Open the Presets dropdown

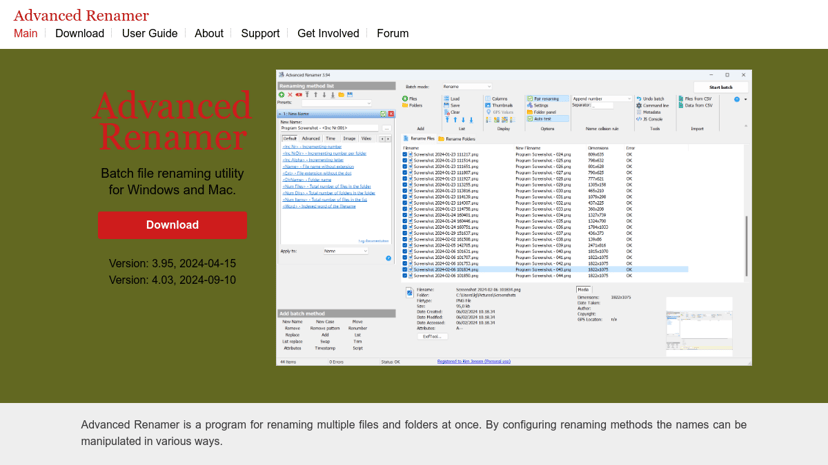coord(336,103)
